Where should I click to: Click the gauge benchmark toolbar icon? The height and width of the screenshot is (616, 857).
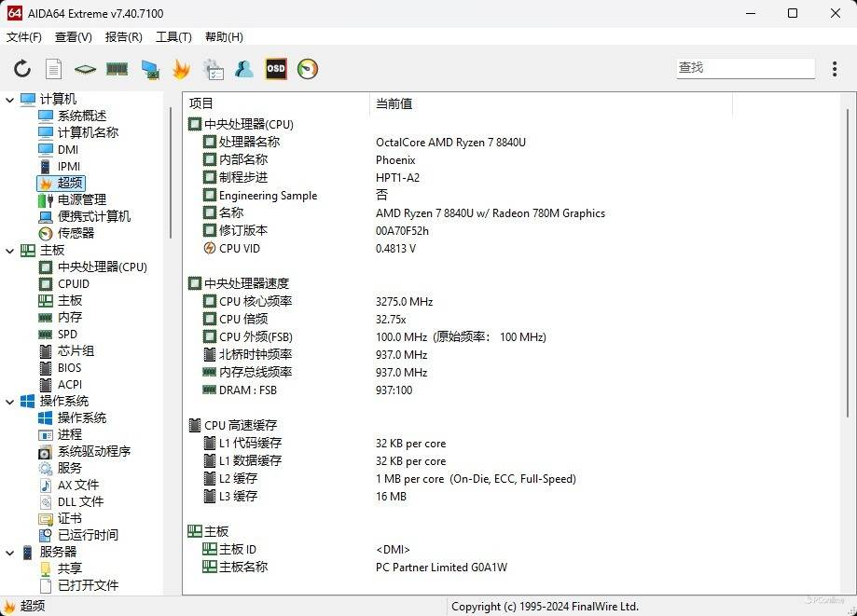click(x=308, y=69)
